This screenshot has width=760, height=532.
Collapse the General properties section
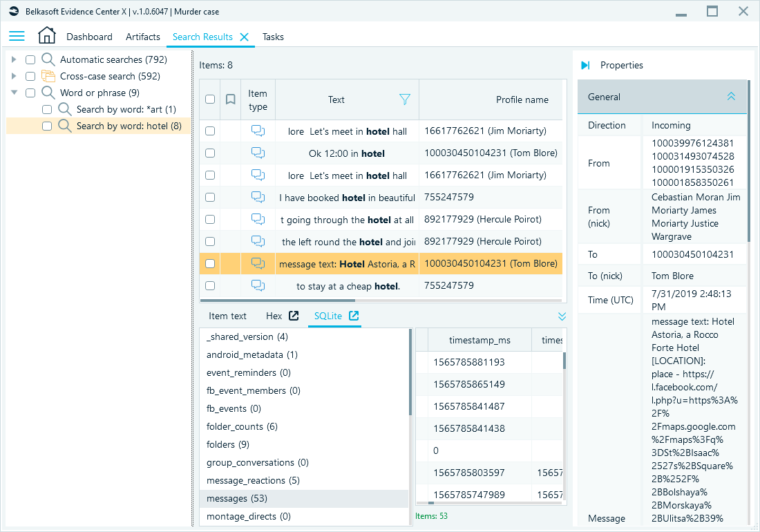click(x=731, y=97)
